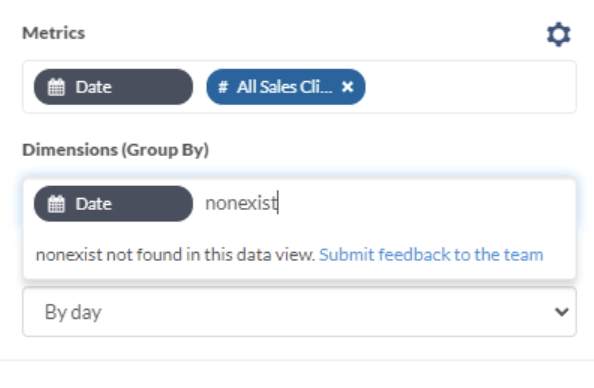Click the truncated All Sales Cli... label text

284,87
